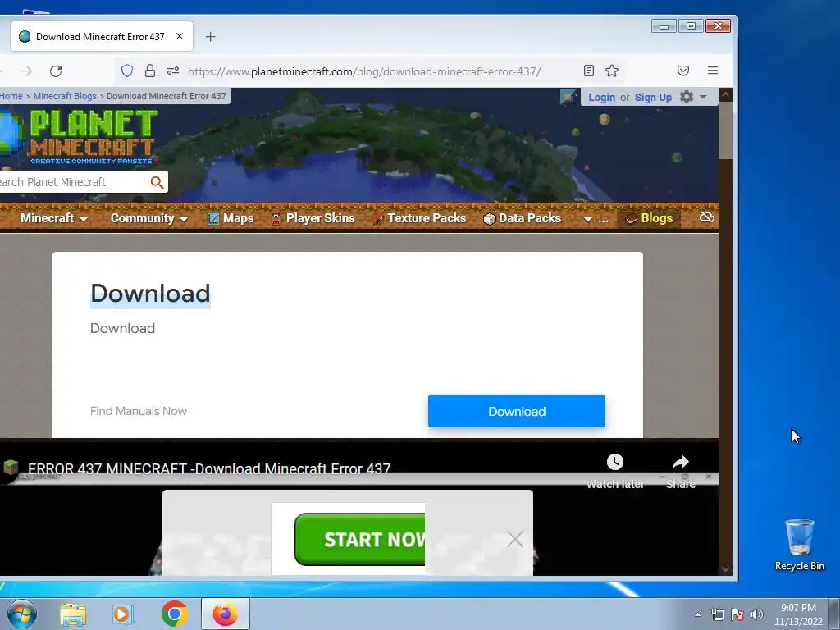The image size is (840, 630).
Task: Open Google Chrome from taskbar
Action: (x=174, y=614)
